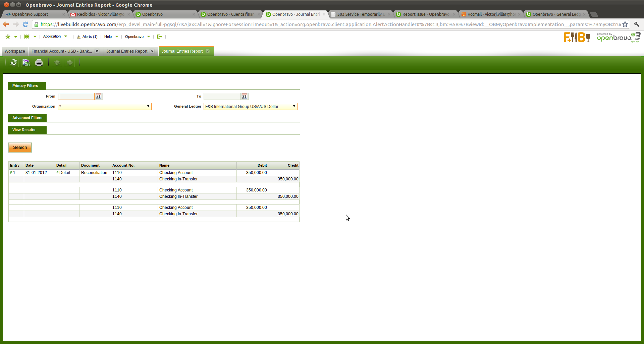Open the Detail link for entry 1

pyautogui.click(x=64, y=173)
